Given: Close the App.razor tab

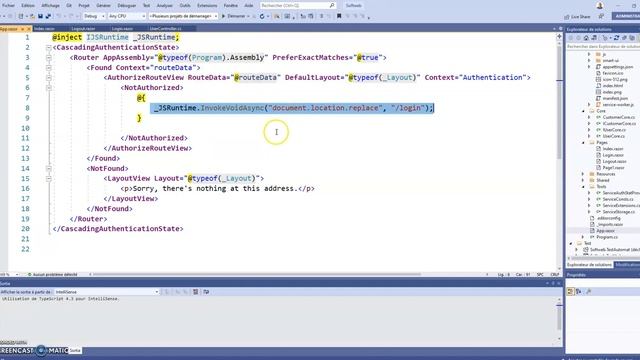Looking at the screenshot, I should pyautogui.click(x=28, y=29).
